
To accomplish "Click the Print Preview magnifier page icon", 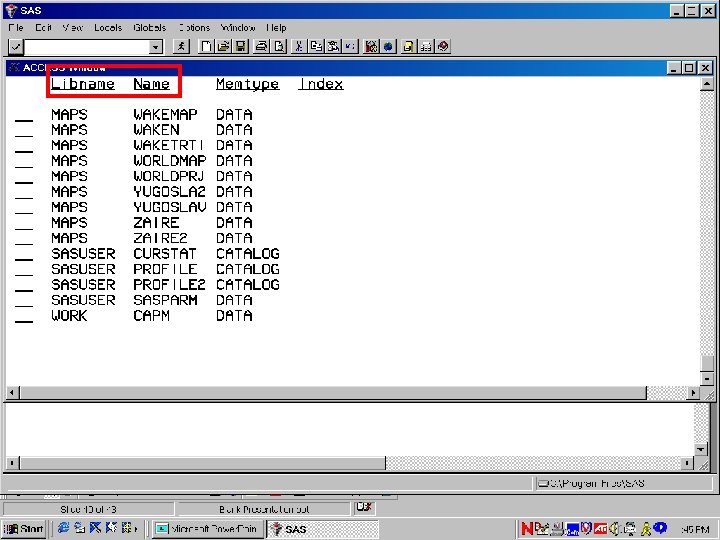I will pyautogui.click(x=279, y=46).
